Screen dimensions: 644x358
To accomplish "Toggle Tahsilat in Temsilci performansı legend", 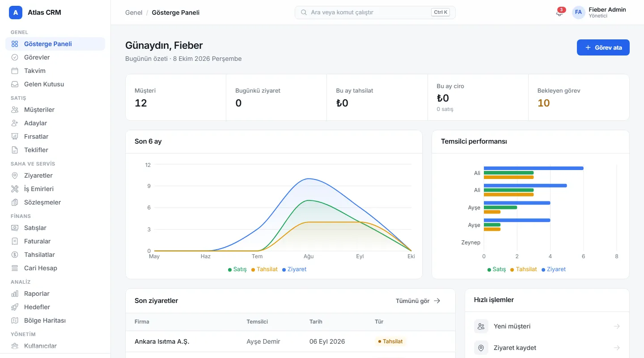I will (524, 269).
